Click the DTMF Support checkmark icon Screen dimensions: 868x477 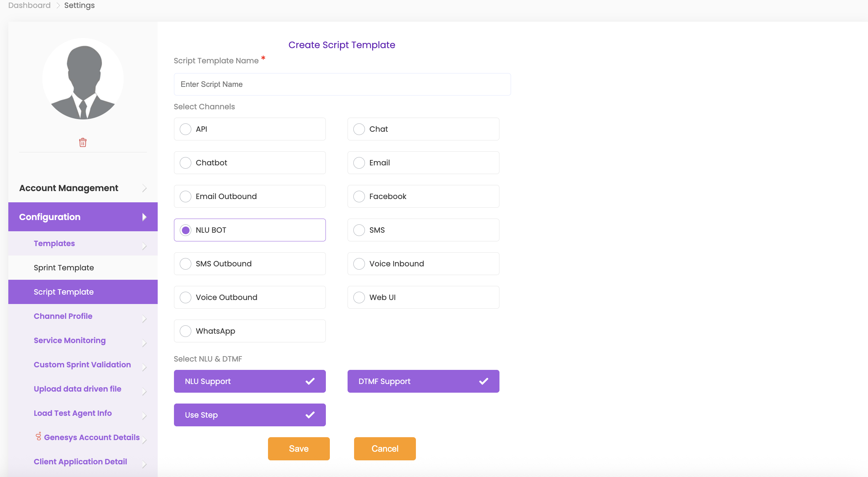pos(484,381)
